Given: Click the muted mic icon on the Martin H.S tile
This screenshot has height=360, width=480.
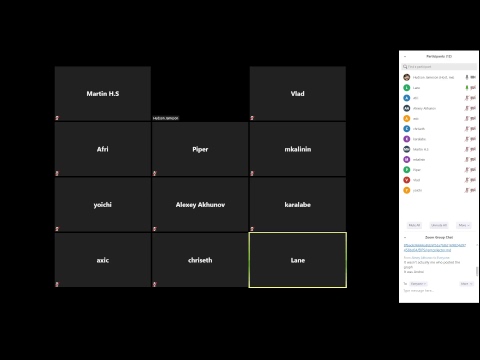Looking at the screenshot, I should 57,118.
